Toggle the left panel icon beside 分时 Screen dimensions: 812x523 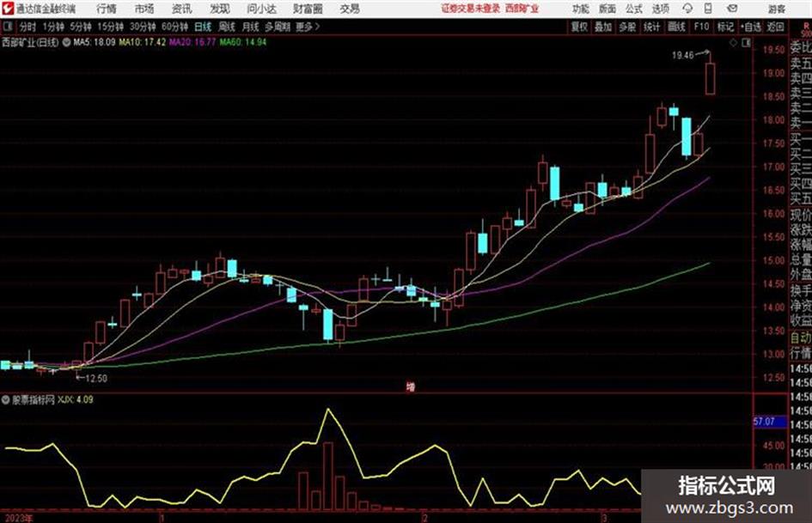(8, 27)
